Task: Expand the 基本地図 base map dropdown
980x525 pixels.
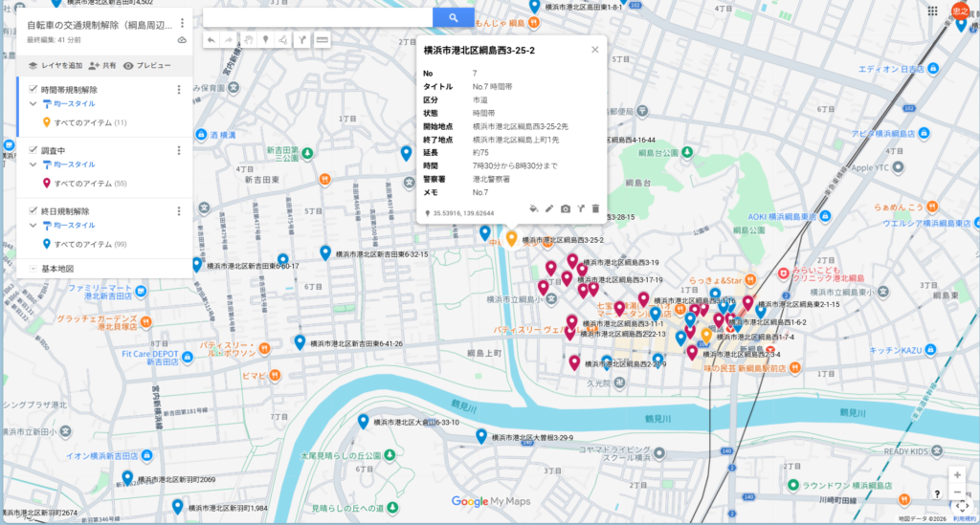Action: (x=33, y=269)
